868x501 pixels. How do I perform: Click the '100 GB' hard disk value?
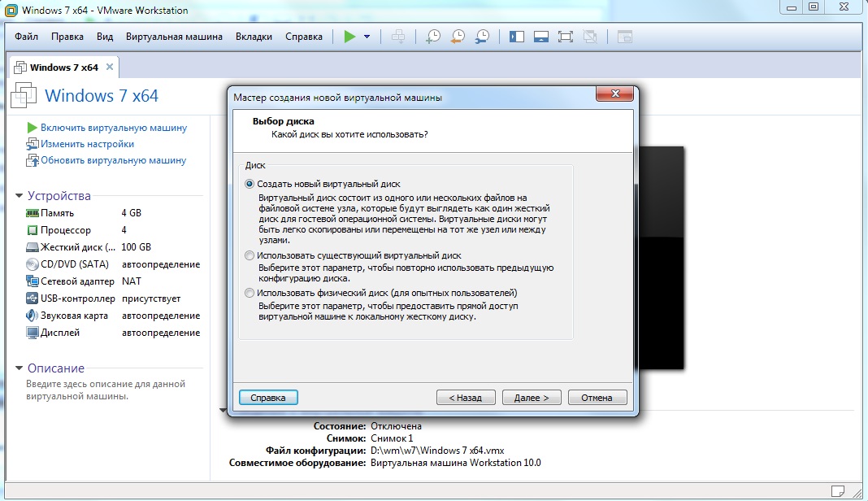point(137,247)
